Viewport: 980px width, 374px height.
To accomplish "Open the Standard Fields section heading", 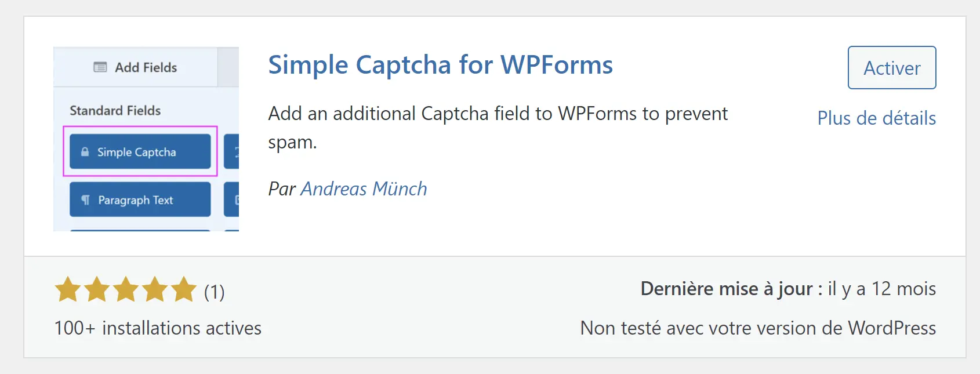I will coord(114,110).
